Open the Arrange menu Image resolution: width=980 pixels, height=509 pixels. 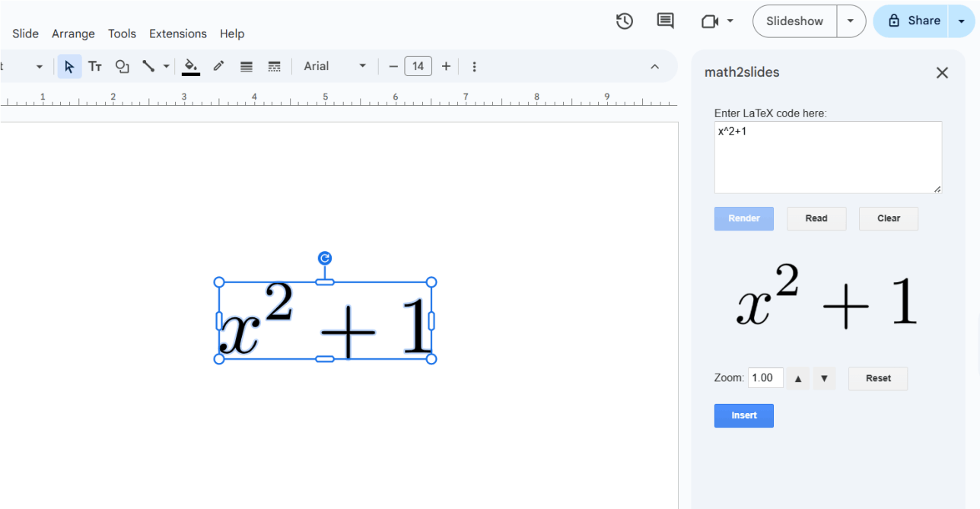pyautogui.click(x=73, y=33)
